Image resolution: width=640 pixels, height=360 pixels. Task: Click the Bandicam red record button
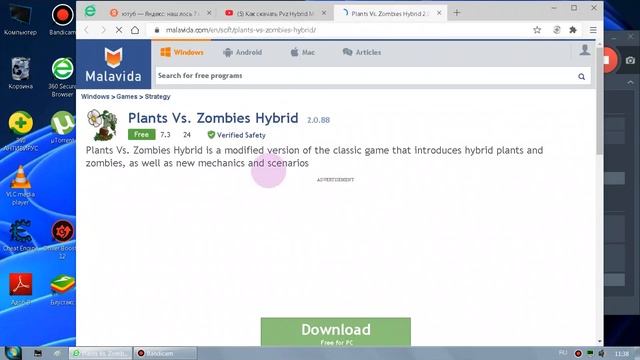(x=608, y=60)
